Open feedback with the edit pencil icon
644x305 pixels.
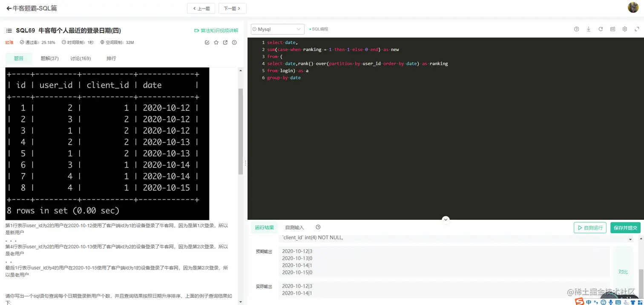[207, 42]
